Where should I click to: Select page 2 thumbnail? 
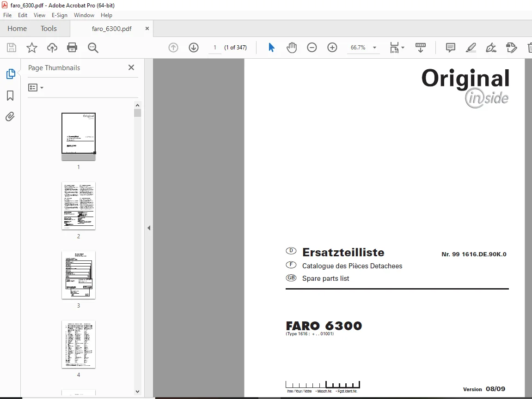[79, 206]
